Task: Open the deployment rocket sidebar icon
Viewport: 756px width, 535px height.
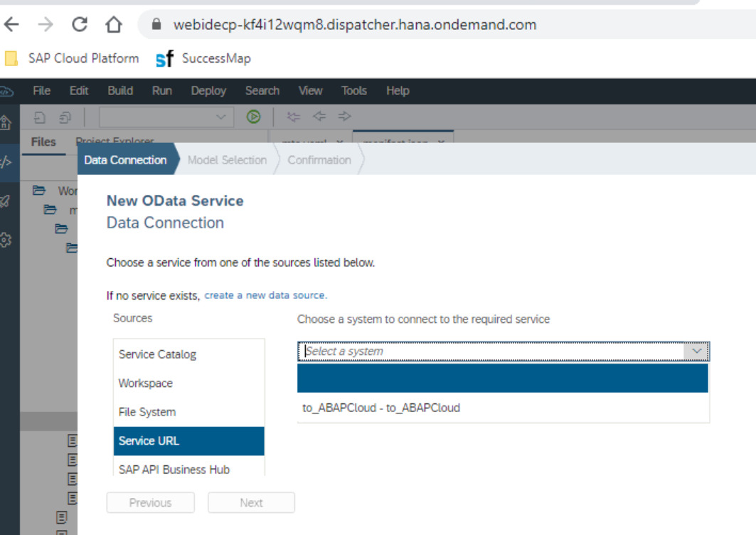Action: [x=5, y=201]
